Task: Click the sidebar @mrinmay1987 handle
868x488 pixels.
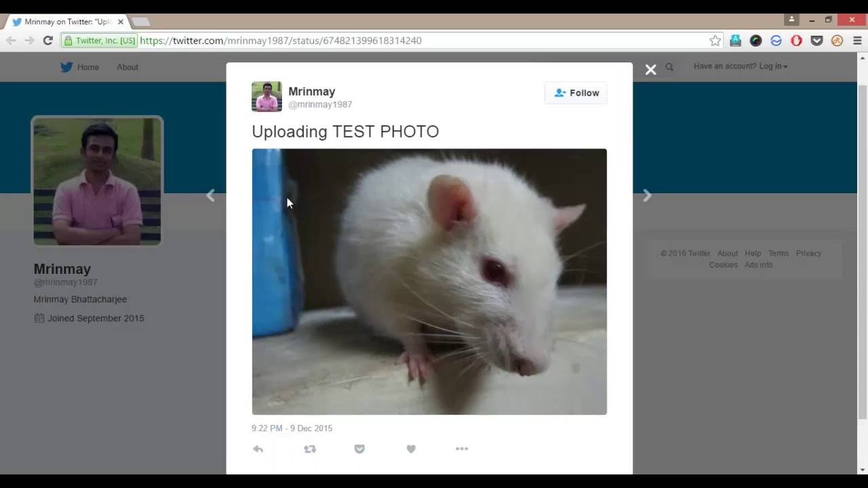Action: click(x=66, y=282)
